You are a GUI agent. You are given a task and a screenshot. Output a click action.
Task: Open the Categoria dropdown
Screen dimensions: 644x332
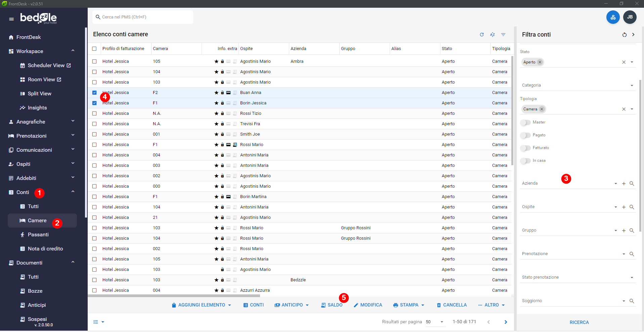[x=577, y=85]
